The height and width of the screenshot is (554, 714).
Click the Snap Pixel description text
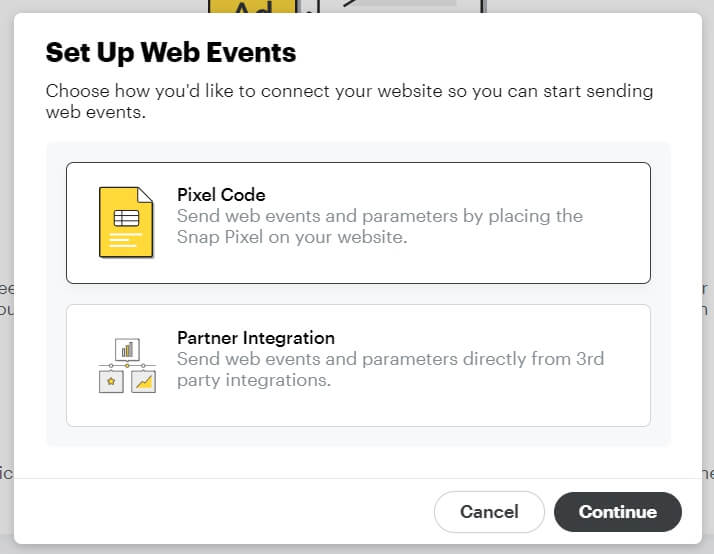click(x=380, y=226)
